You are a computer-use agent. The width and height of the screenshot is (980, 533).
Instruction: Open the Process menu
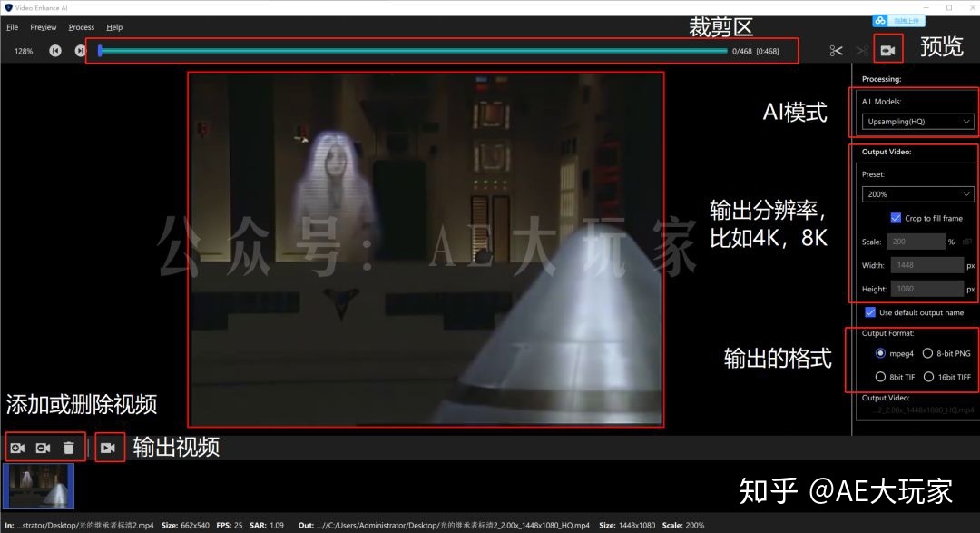tap(82, 27)
